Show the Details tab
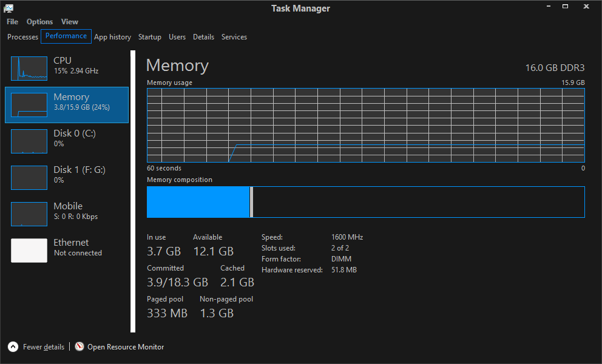 [x=203, y=37]
